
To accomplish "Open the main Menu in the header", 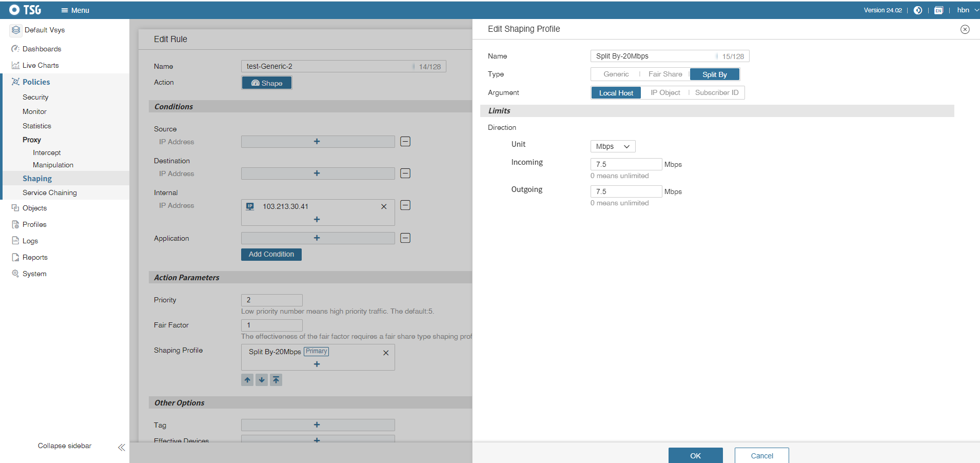I will [x=75, y=10].
